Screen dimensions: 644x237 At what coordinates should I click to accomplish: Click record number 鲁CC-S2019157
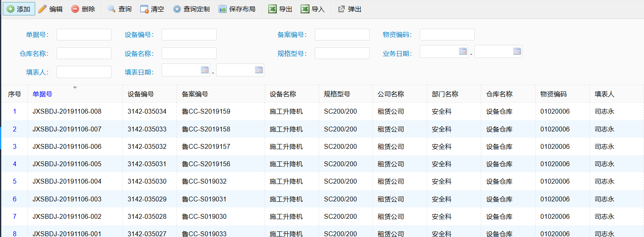click(x=206, y=146)
